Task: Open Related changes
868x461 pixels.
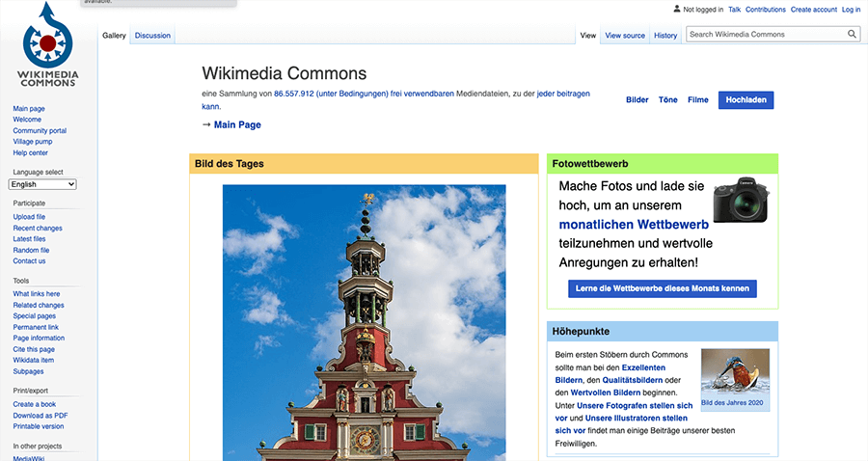Action: click(39, 305)
